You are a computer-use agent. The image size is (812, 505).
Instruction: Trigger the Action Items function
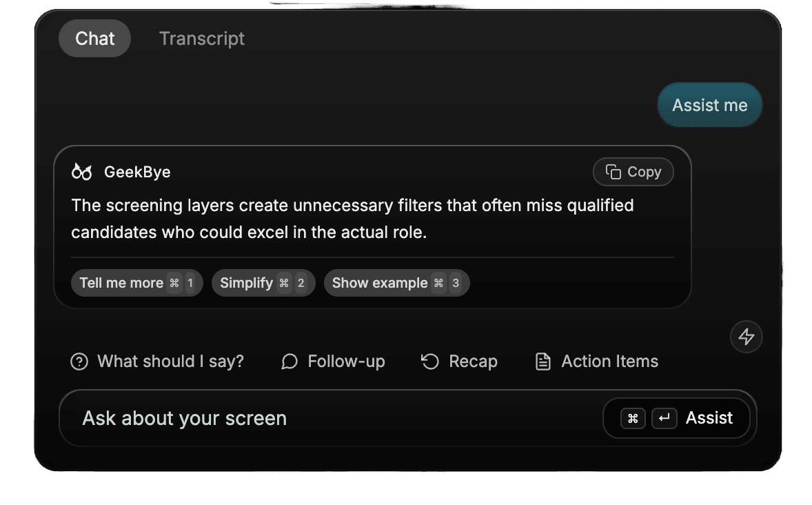click(x=596, y=361)
